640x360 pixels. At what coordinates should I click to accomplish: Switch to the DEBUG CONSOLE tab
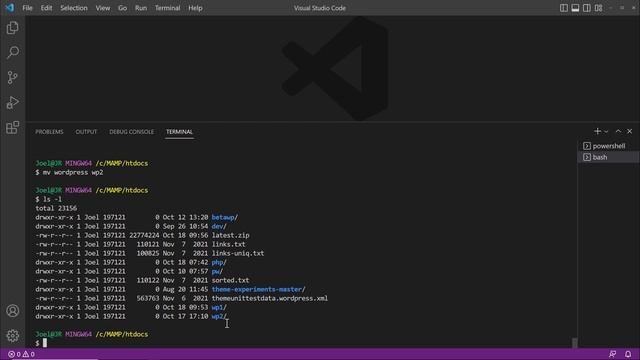coord(131,132)
